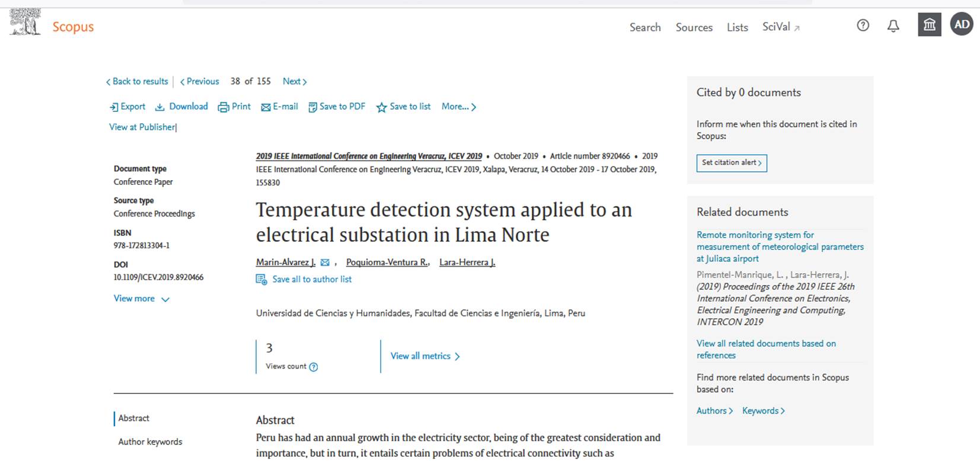Go to the Previous document
This screenshot has width=980, height=461.
pos(200,81)
